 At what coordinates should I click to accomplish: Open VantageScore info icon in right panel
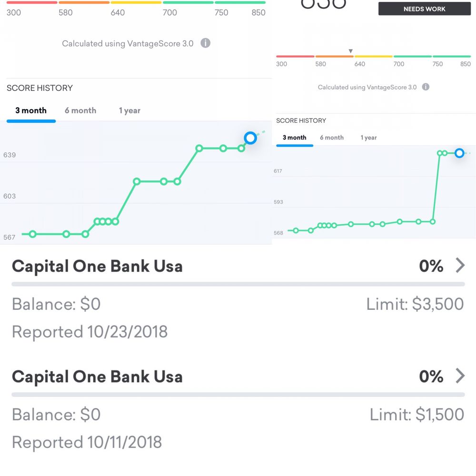pyautogui.click(x=426, y=87)
